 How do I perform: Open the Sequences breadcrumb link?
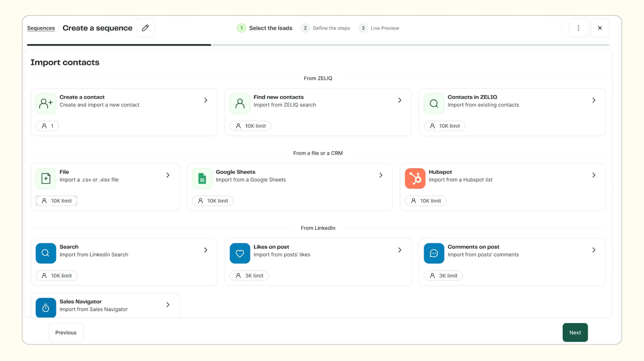(x=41, y=28)
